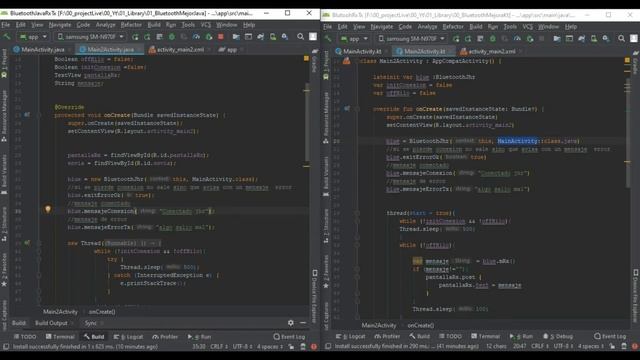Viewport: 640px width, 360px height.
Task: Switch to activity_main2.xml tab in left window
Action: click(180, 49)
